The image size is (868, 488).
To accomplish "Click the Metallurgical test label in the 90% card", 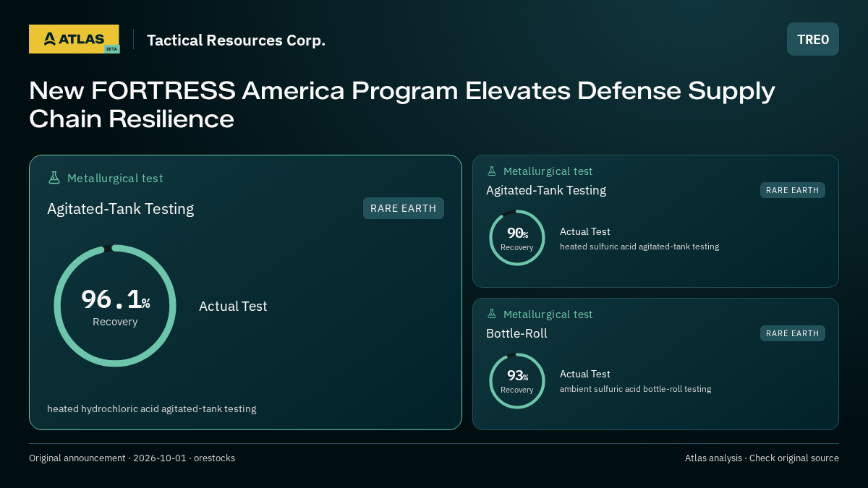I will 548,171.
